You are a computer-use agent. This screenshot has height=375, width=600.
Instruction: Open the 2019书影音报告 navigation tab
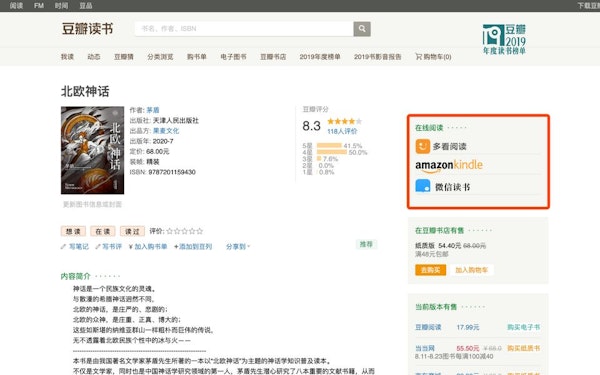tap(377, 57)
